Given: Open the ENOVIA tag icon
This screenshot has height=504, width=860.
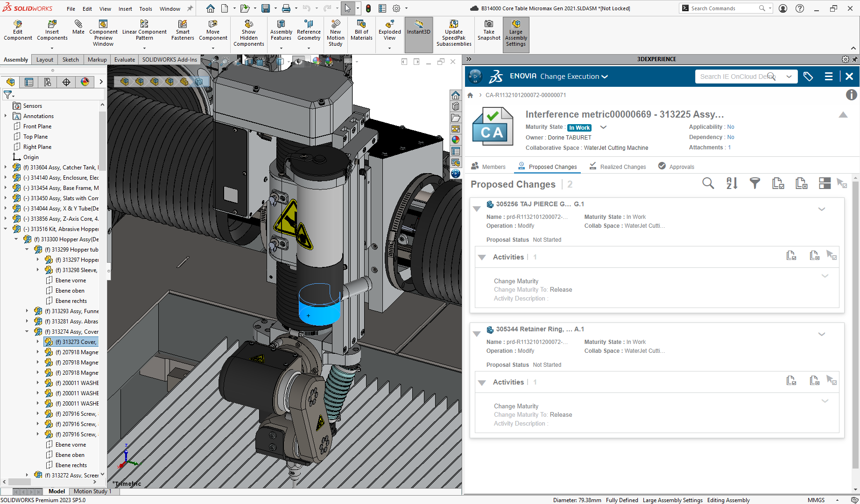Looking at the screenshot, I should point(808,77).
